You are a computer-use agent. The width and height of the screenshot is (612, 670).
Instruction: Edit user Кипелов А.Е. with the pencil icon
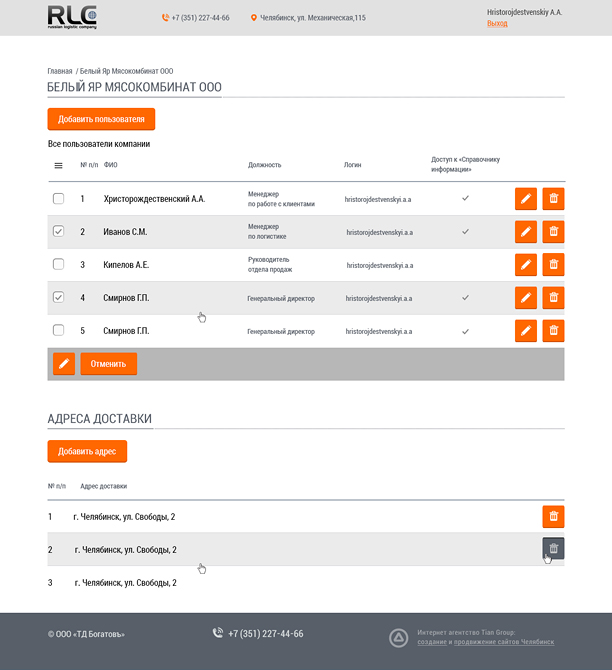[x=526, y=264]
